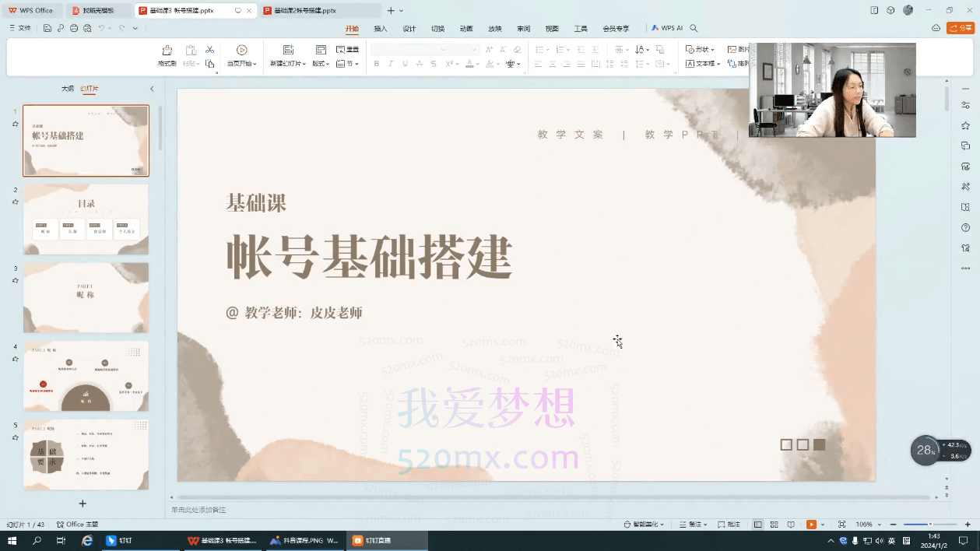Screen dimensions: 980x551
Task: Click the Undo arrow icon
Action: [101, 28]
